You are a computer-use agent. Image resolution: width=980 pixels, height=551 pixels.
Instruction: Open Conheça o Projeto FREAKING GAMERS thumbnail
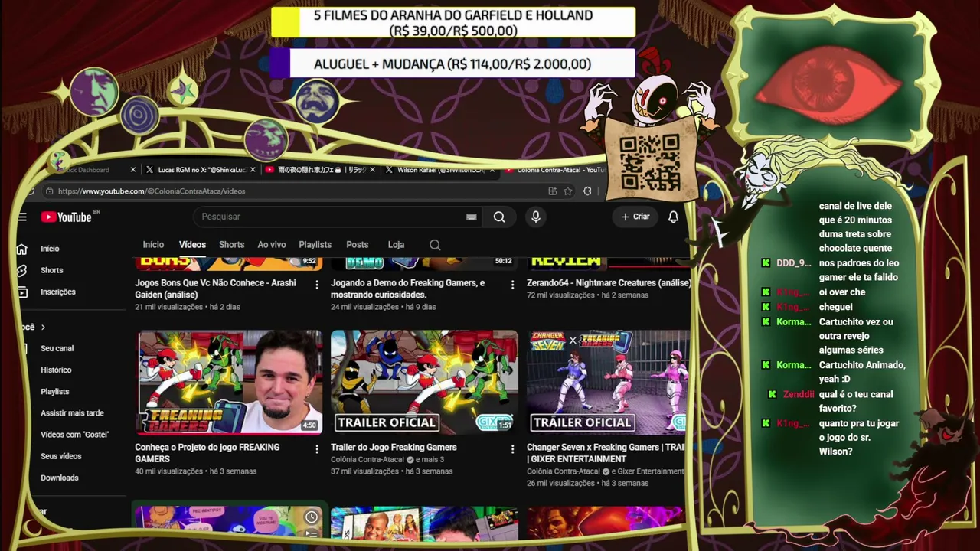(230, 383)
